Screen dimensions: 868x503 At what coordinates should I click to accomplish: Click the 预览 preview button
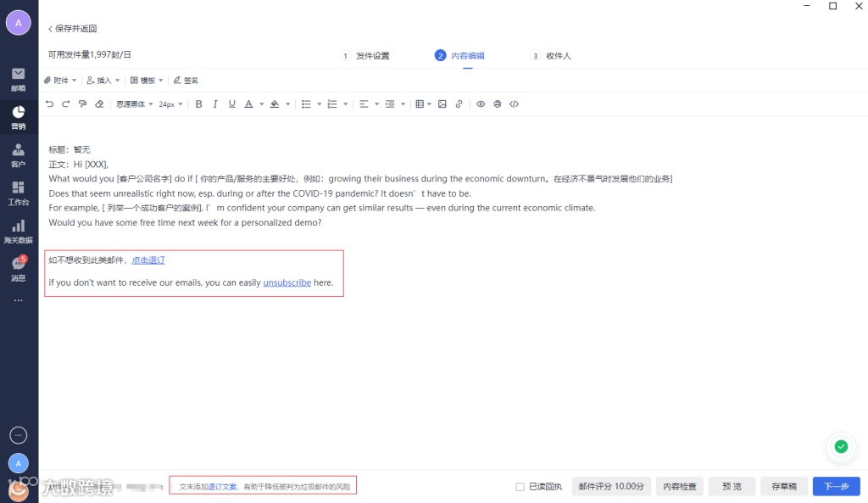[732, 486]
